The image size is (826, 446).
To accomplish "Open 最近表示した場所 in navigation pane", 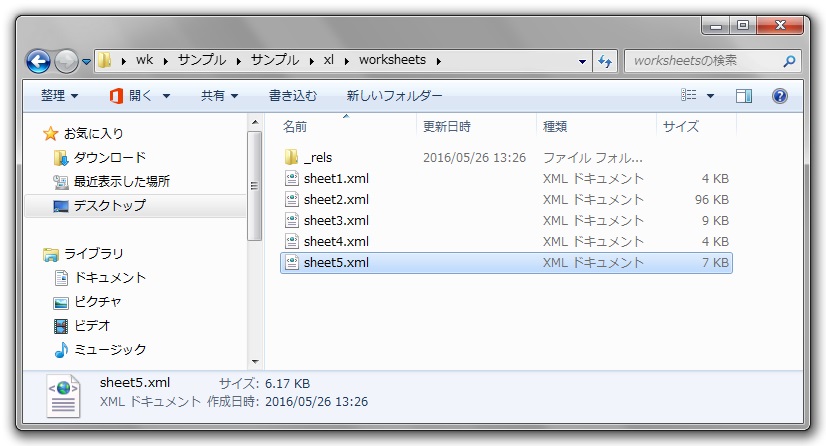I will (x=122, y=182).
